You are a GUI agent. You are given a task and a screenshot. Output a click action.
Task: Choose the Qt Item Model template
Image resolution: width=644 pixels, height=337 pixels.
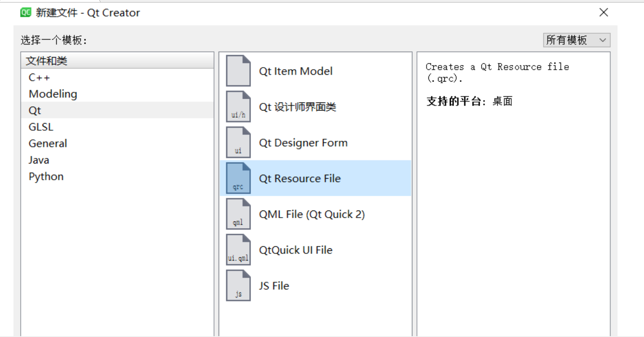point(315,71)
